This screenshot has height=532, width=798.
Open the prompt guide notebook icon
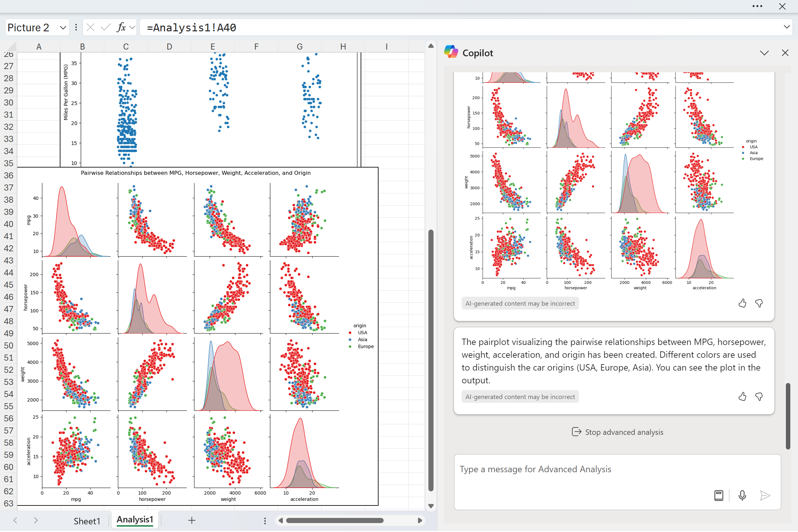point(719,496)
